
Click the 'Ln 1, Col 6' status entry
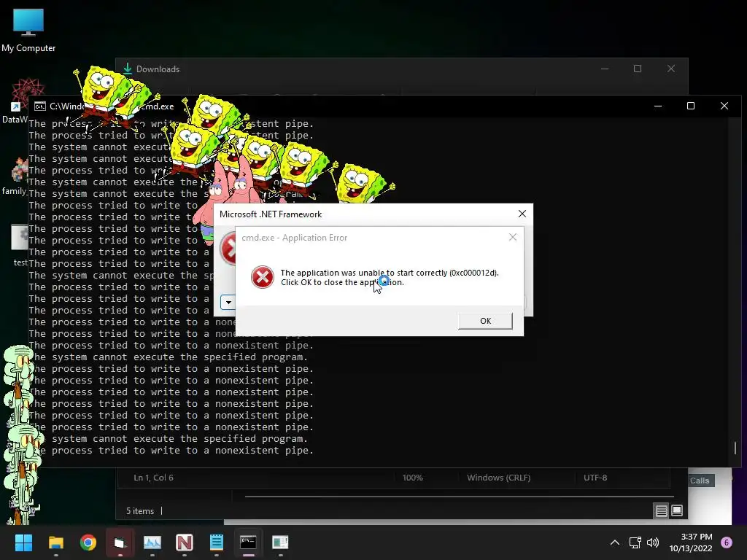153,478
